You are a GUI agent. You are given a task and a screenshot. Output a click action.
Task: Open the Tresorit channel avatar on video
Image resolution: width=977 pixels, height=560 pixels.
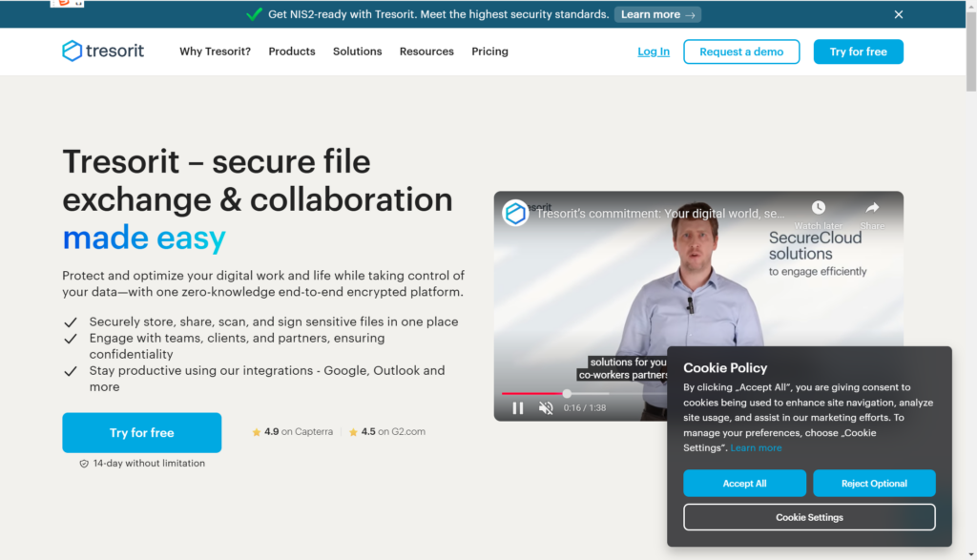tap(516, 213)
